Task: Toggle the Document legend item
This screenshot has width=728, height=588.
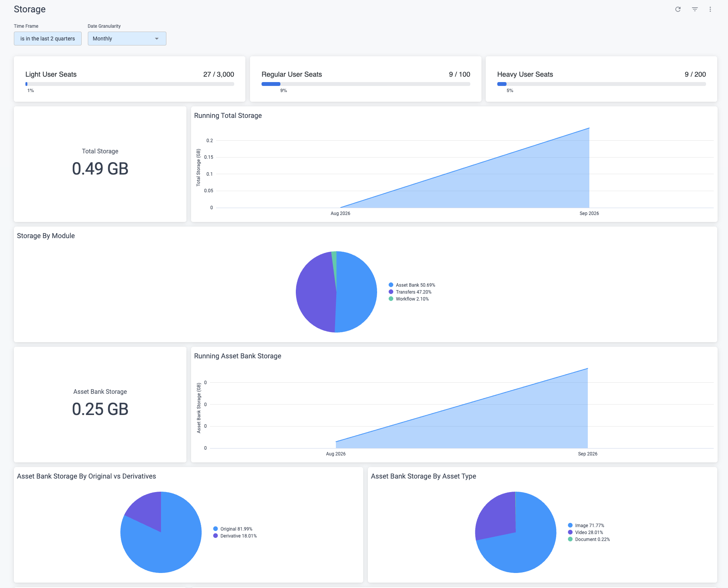Action: (589, 539)
